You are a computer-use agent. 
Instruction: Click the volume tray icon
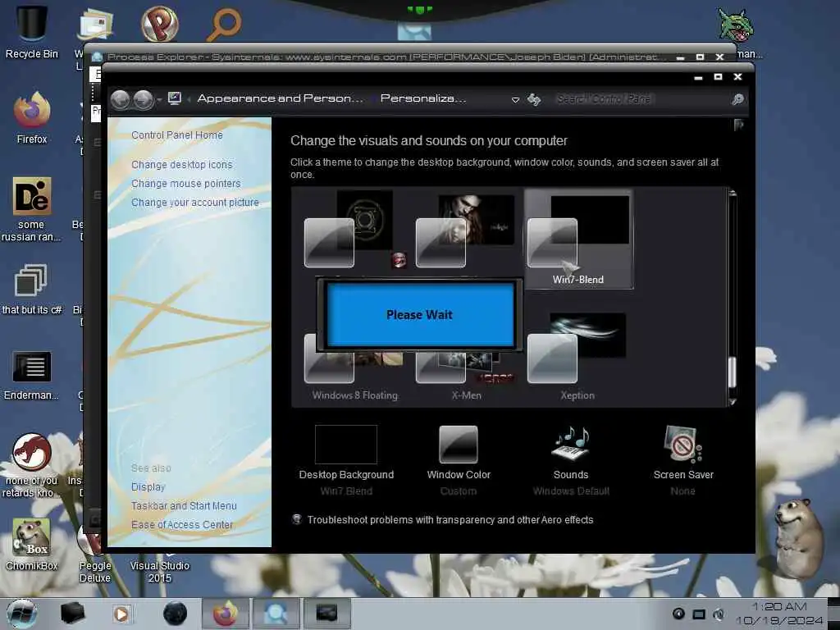pos(719,614)
